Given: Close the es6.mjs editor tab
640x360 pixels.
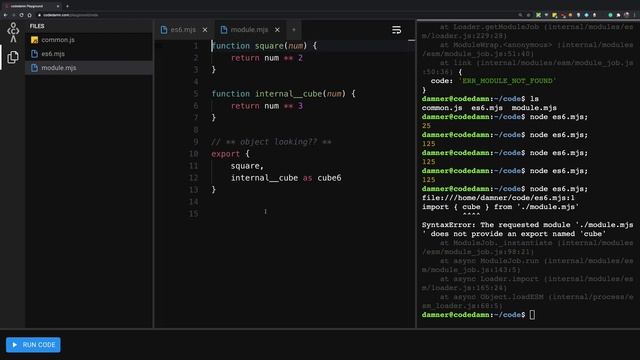Looking at the screenshot, I should click(x=205, y=30).
